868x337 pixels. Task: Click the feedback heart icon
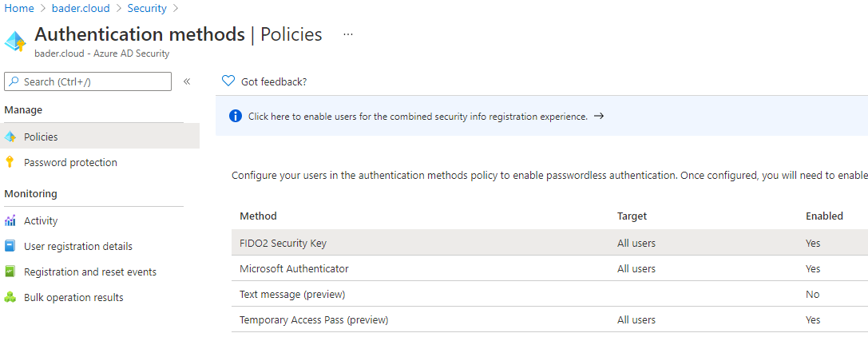[x=228, y=81]
